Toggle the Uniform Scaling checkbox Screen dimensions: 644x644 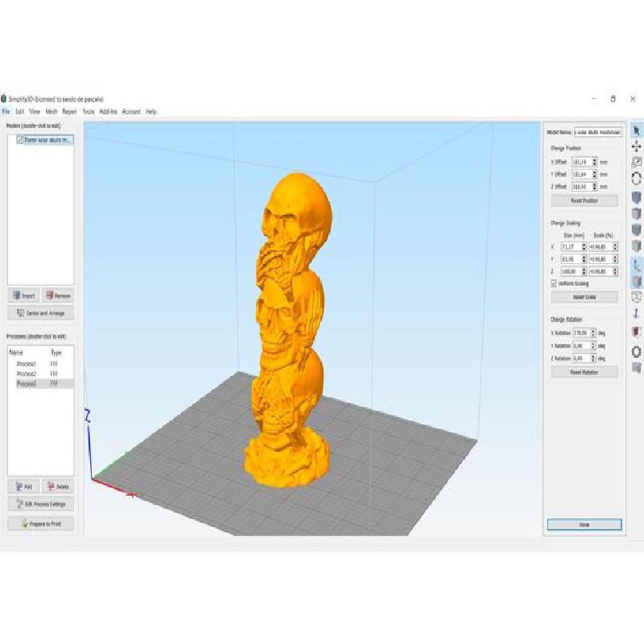[553, 283]
